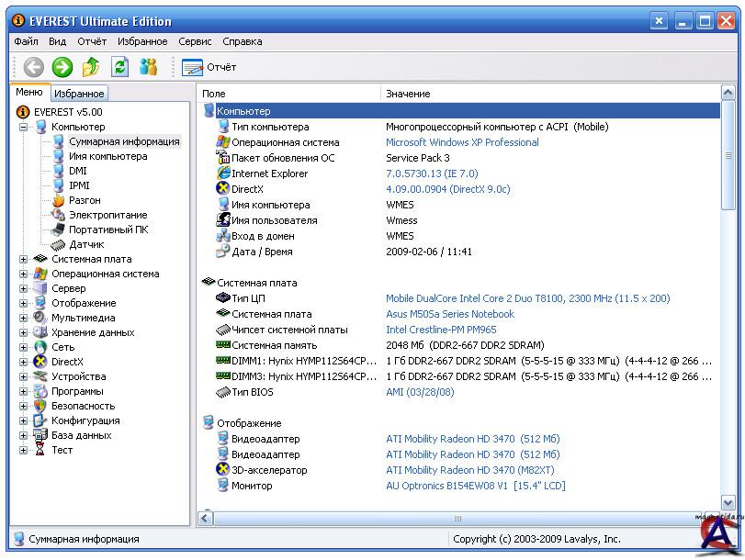Expand the Системная плата tree node

(24, 259)
